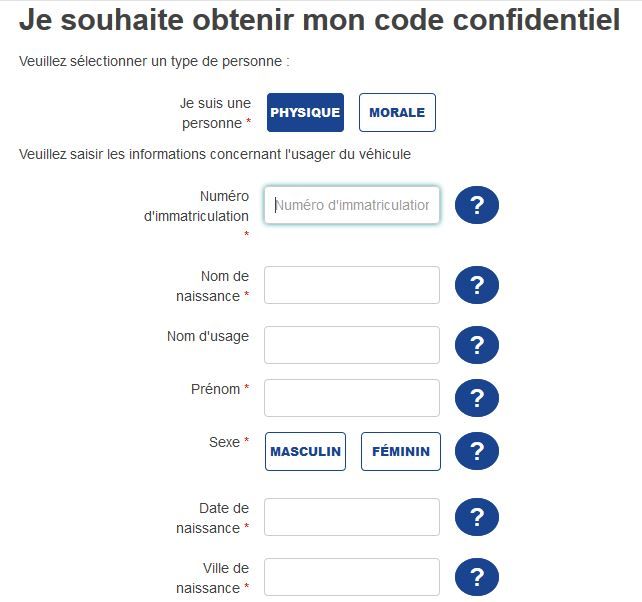The image size is (642, 602).
Task: Click help icon beside Nom de naissance
Action: click(x=477, y=286)
